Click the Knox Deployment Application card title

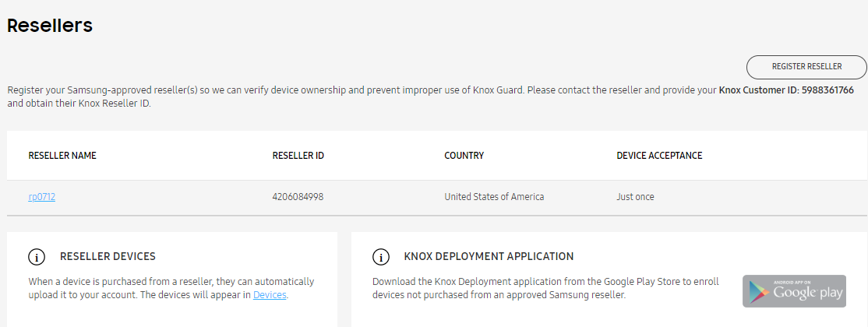[489, 256]
